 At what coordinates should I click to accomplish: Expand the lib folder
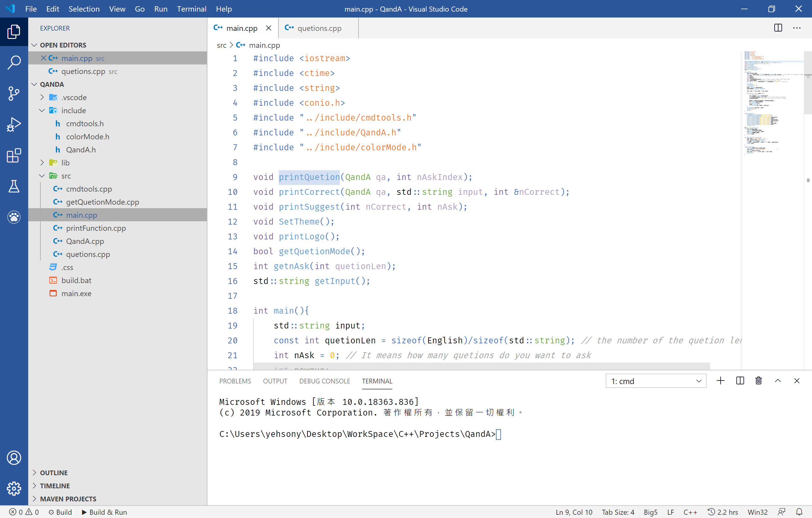point(65,163)
